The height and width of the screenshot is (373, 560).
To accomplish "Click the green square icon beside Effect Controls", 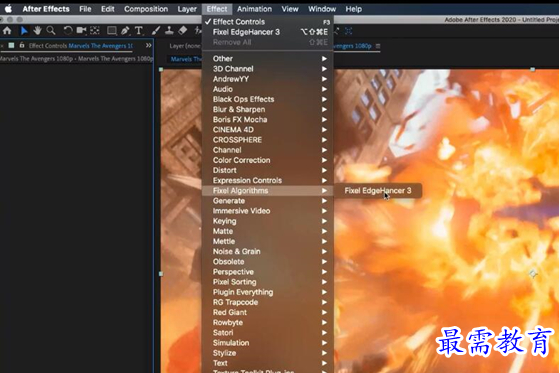I will point(11,45).
